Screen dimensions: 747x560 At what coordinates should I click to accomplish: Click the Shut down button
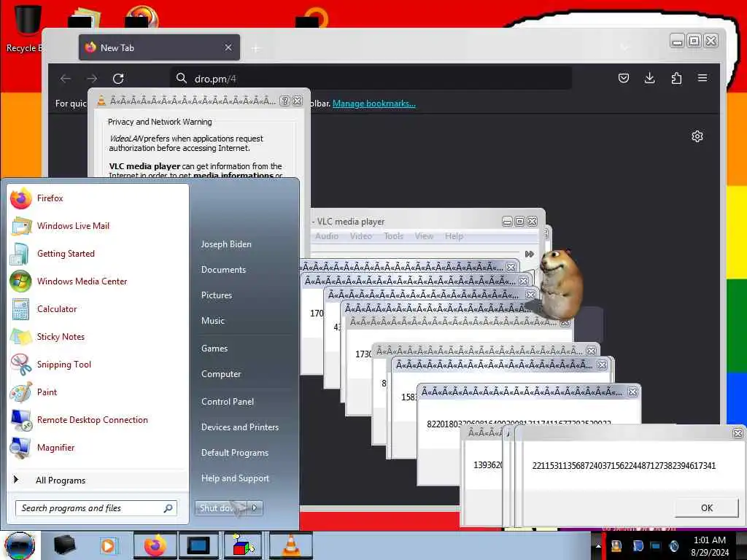[x=221, y=508]
